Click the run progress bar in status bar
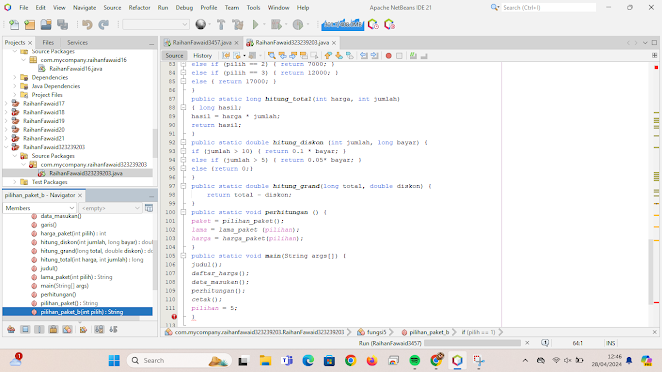 [x=472, y=343]
